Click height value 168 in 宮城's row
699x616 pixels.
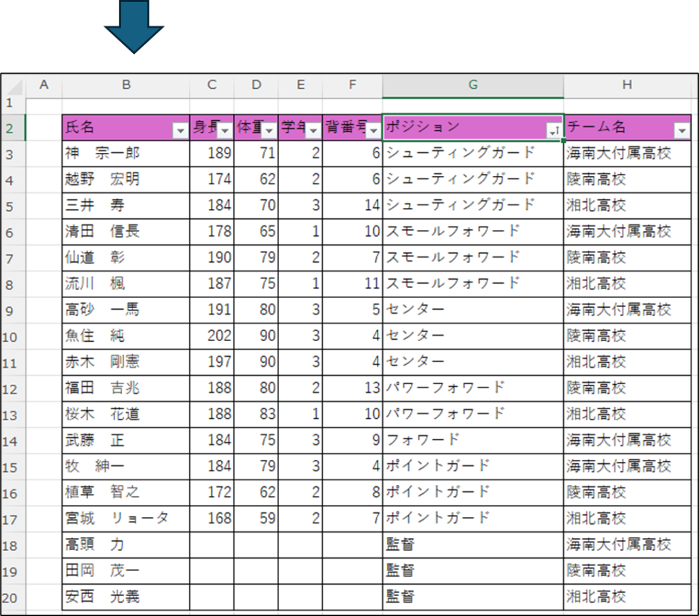coord(212,518)
